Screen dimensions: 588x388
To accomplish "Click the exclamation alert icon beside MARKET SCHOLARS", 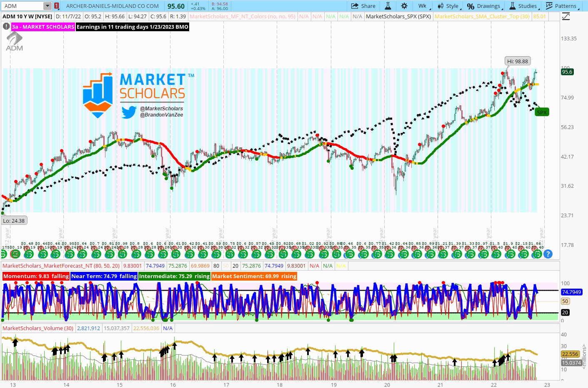I will [6, 26].
